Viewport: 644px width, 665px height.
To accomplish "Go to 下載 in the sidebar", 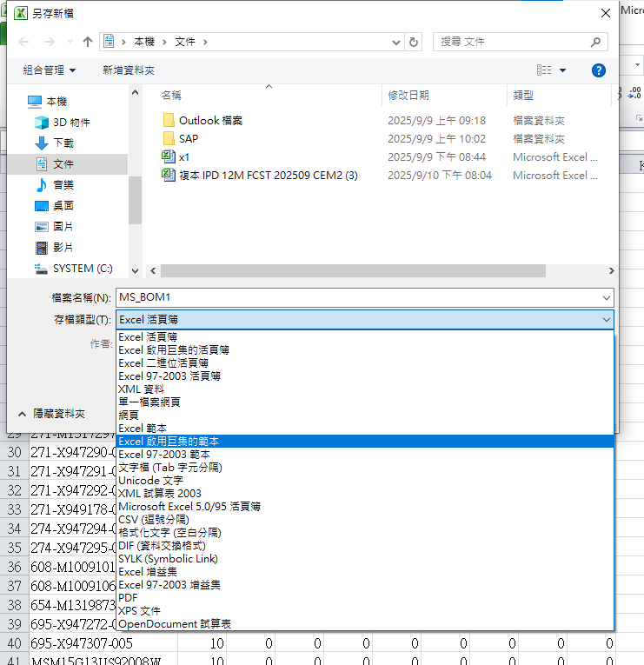I will click(63, 143).
